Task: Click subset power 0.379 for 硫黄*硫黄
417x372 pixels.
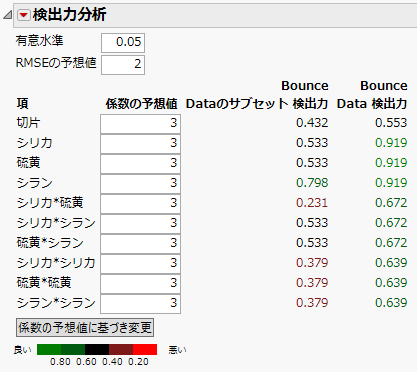Action: click(x=312, y=283)
